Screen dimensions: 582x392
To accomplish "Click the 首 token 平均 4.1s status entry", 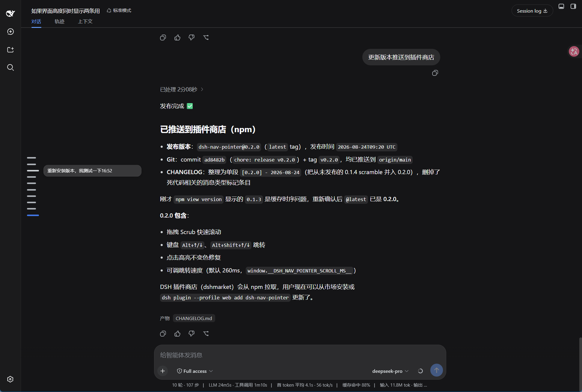I will click(x=305, y=385).
